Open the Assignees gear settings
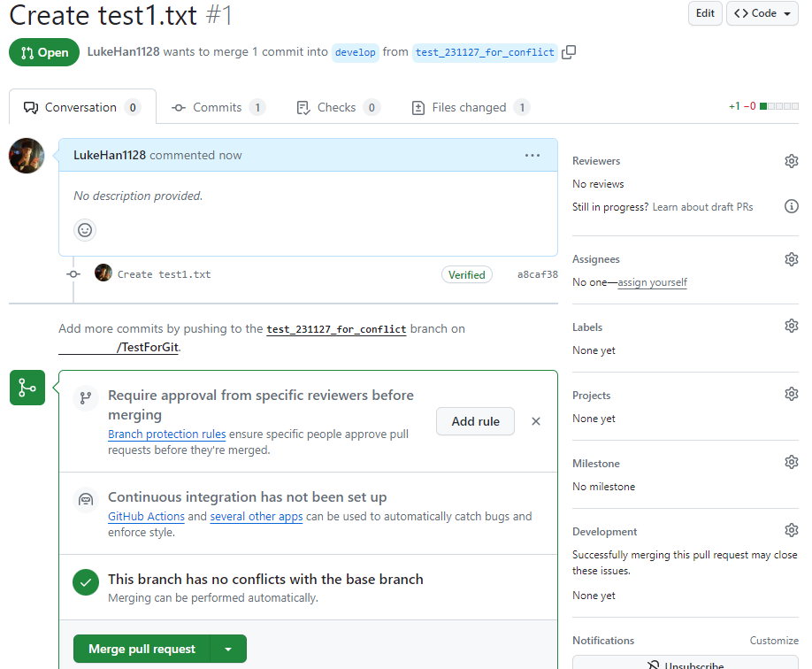Image resolution: width=812 pixels, height=669 pixels. point(792,259)
